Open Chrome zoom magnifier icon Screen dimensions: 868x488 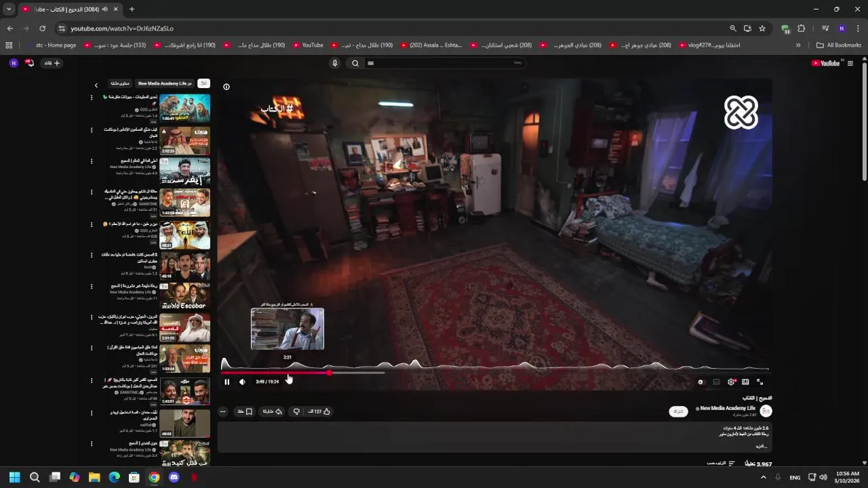tap(732, 28)
